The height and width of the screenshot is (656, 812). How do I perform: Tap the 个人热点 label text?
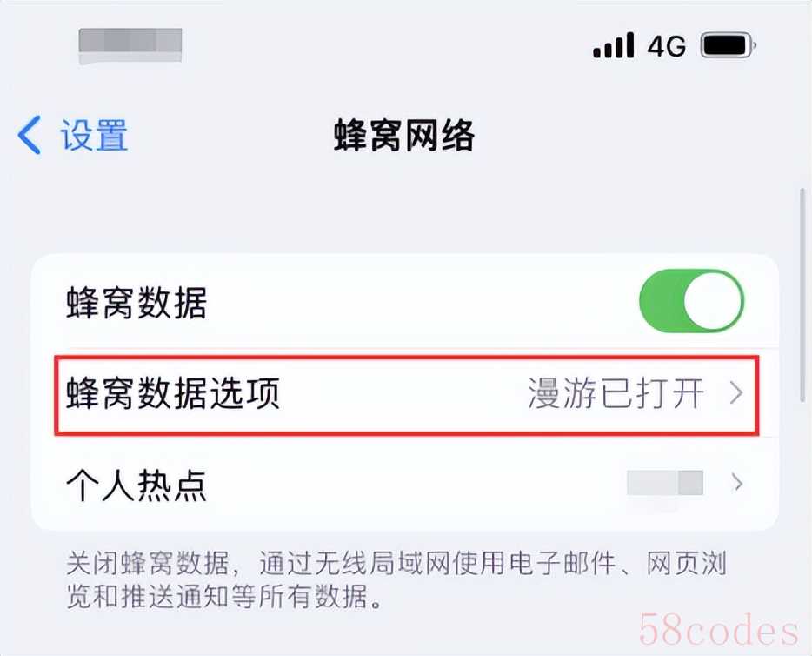[136, 485]
